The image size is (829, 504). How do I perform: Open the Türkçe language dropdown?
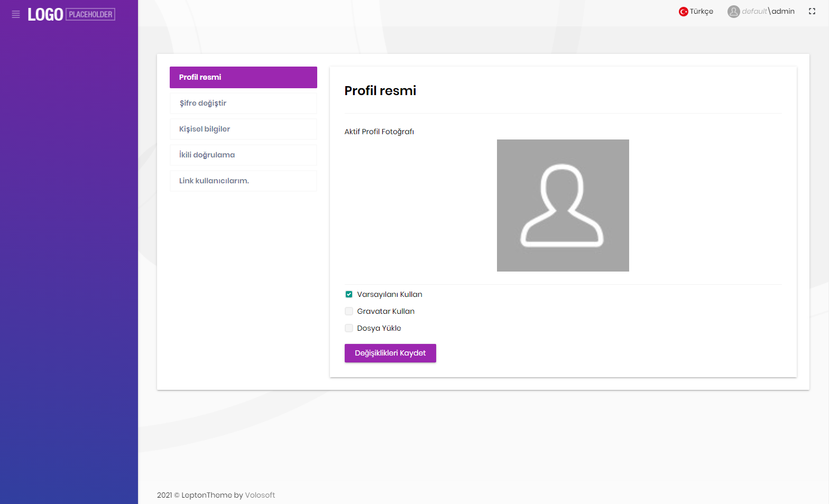(x=696, y=12)
